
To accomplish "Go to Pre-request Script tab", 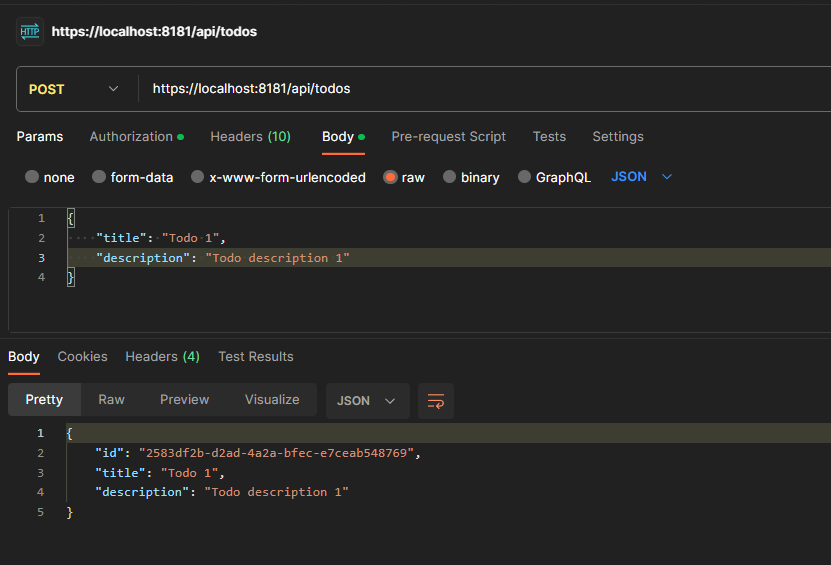I will coord(448,137).
